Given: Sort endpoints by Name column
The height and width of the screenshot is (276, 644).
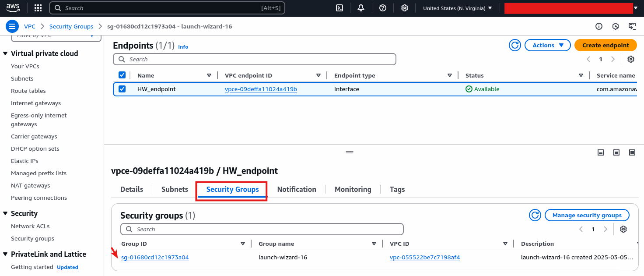Looking at the screenshot, I should click(209, 75).
